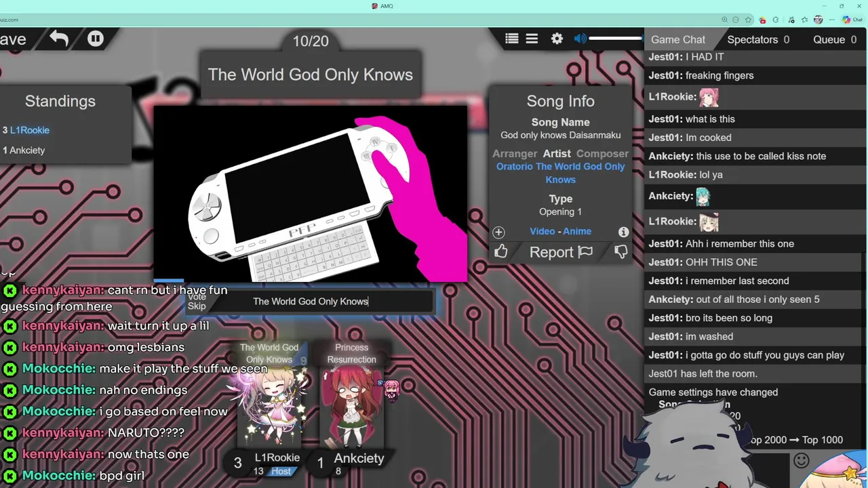Click chat message 'Game settings have changed'

pyautogui.click(x=713, y=392)
